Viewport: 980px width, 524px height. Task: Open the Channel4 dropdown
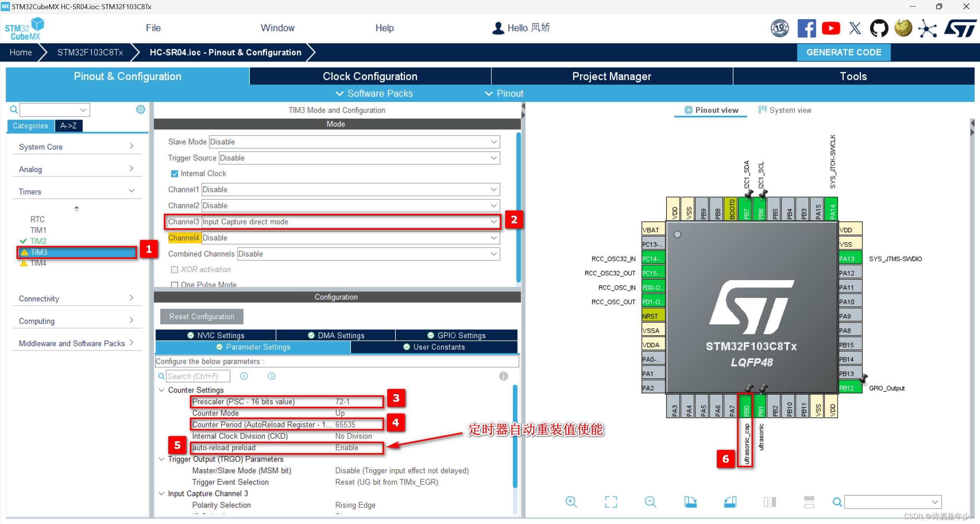(x=351, y=238)
